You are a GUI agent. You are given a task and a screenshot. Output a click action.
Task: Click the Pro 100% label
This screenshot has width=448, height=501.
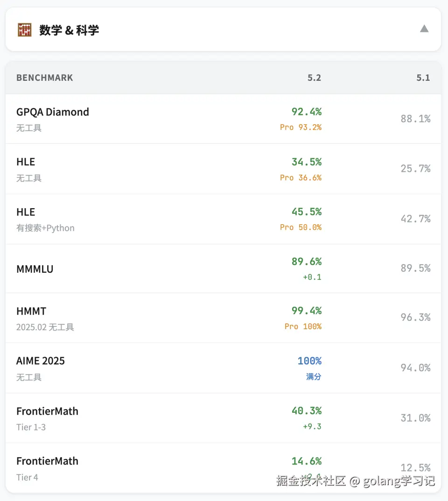(303, 326)
